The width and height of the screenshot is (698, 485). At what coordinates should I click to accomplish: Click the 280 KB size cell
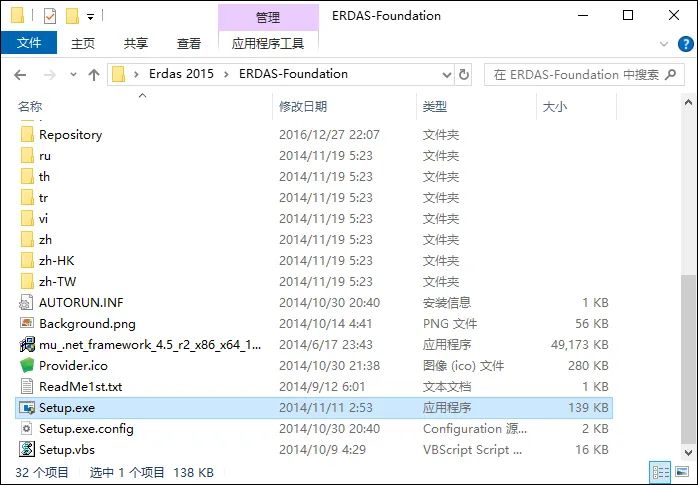click(x=588, y=365)
